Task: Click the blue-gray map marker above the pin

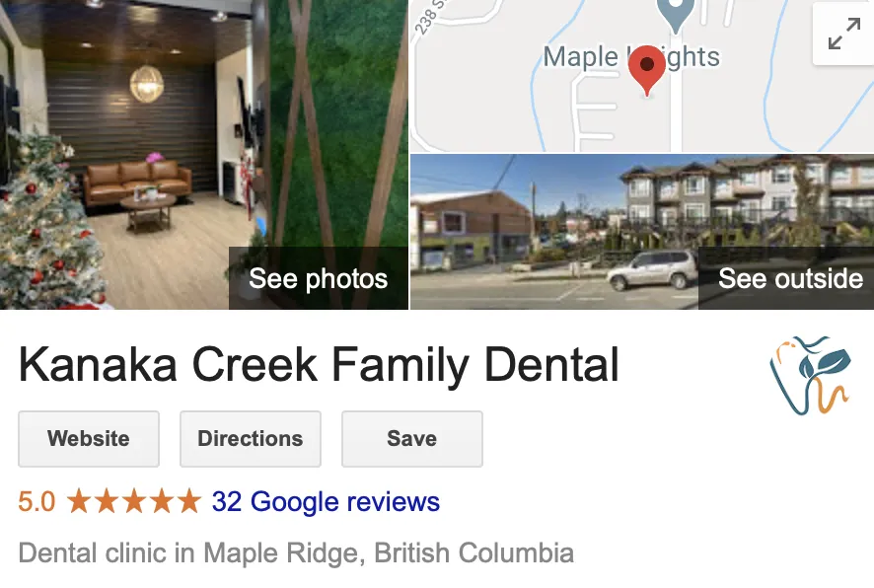Action: 675,14
